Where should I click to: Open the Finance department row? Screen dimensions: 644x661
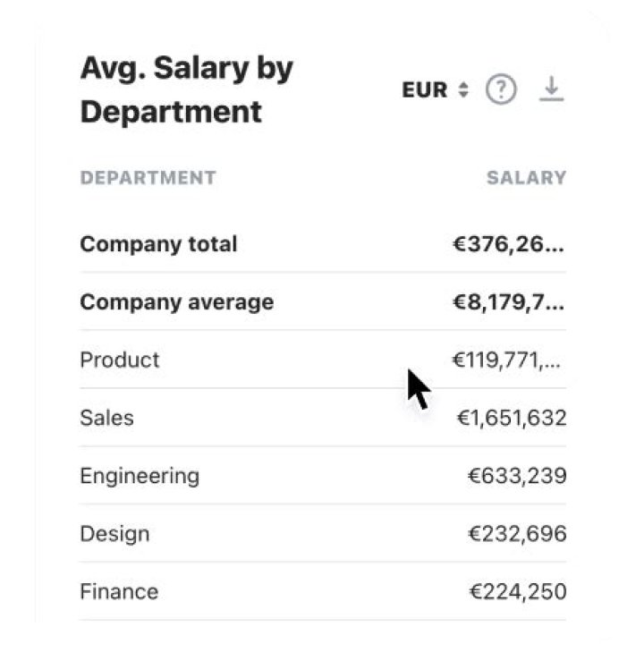coord(119,591)
